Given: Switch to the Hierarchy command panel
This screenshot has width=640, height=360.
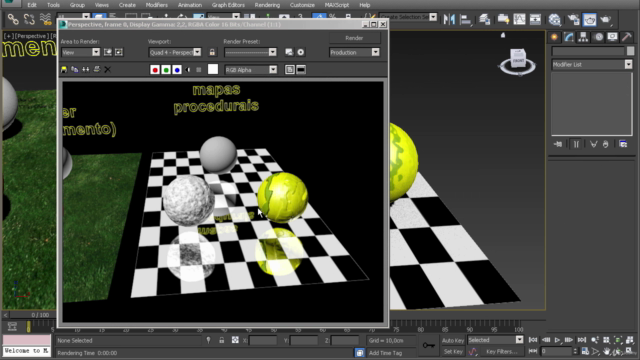Looking at the screenshot, I should (583, 37).
